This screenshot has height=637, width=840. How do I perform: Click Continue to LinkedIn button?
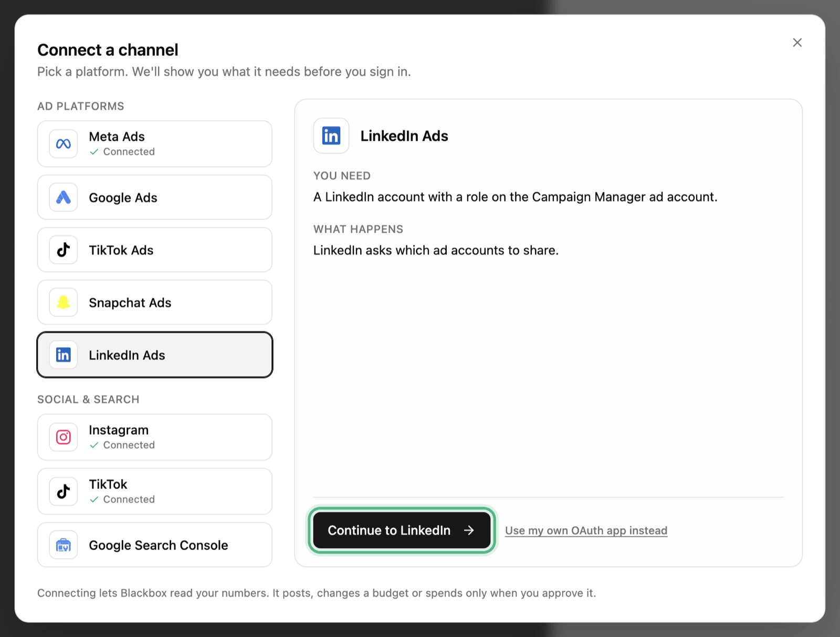402,530
